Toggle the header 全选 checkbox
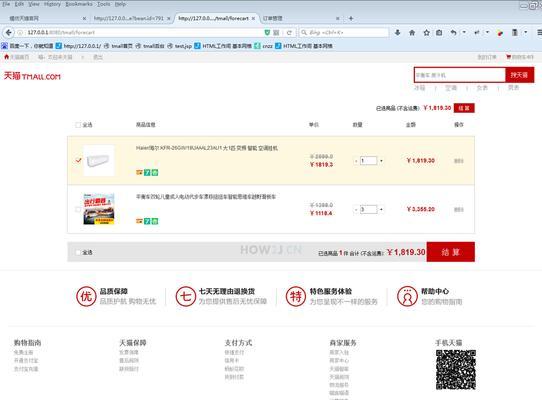 click(x=78, y=125)
